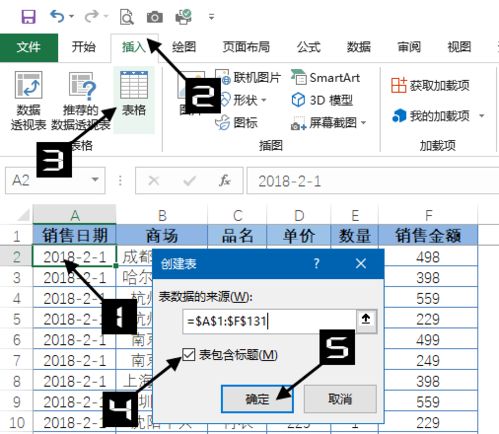Screen dimensions: 499x434
Task: Switch to the 数据 tab
Action: (x=359, y=47)
